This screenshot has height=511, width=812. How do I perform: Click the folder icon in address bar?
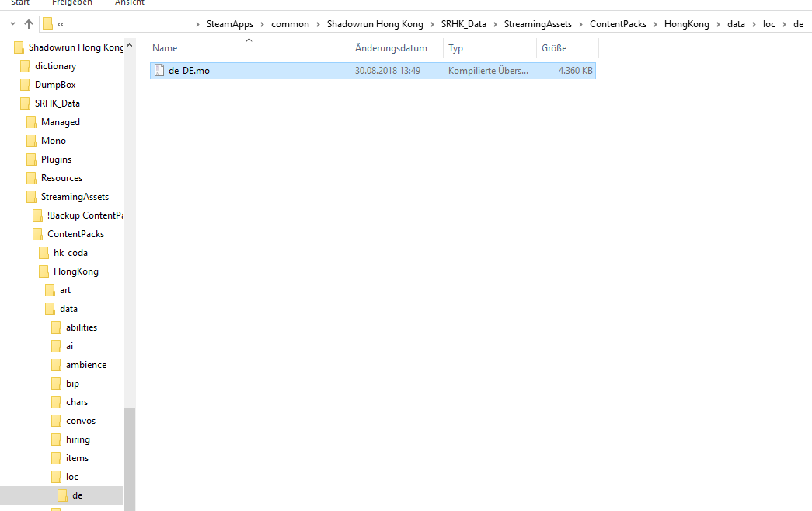(x=47, y=24)
